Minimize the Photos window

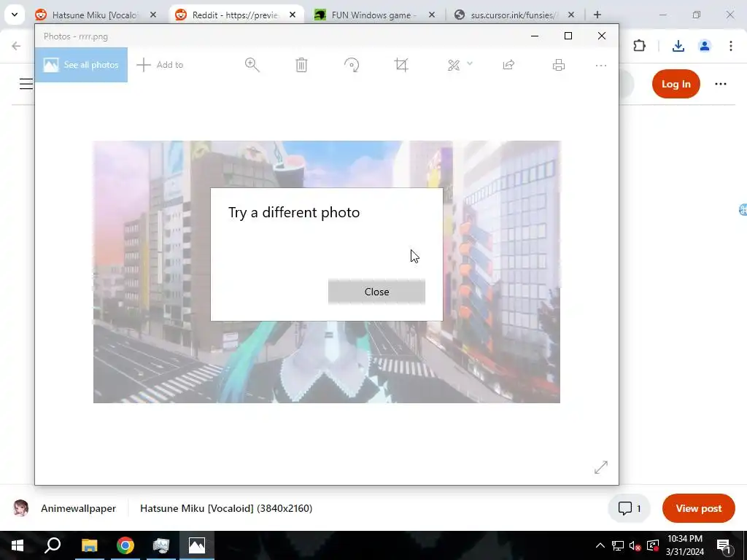pyautogui.click(x=535, y=36)
